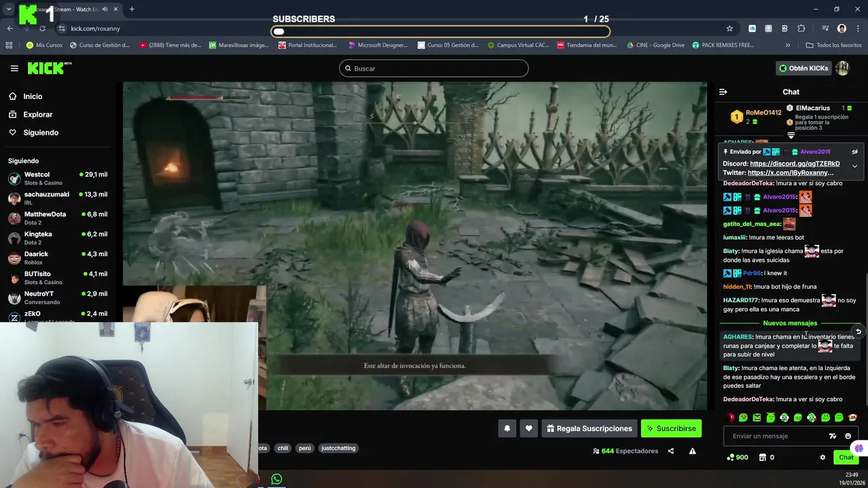Show more bookmarks with double chevron
The image size is (868, 488).
coord(787,45)
